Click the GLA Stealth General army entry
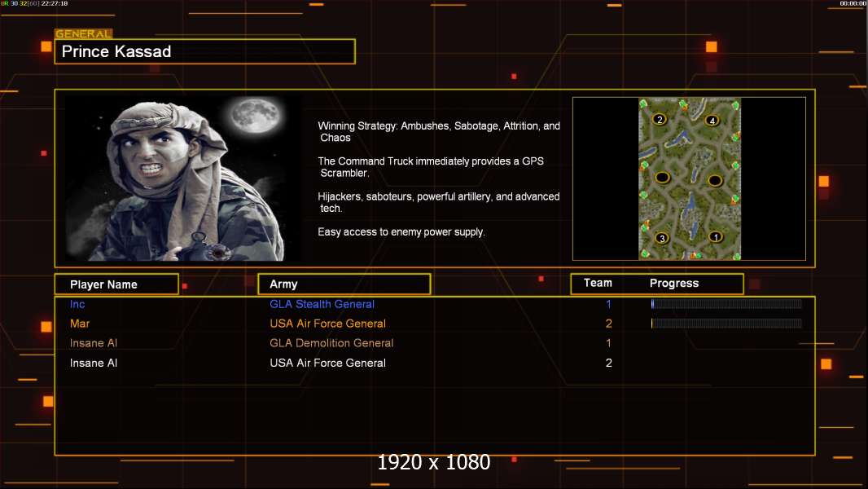 (x=322, y=304)
